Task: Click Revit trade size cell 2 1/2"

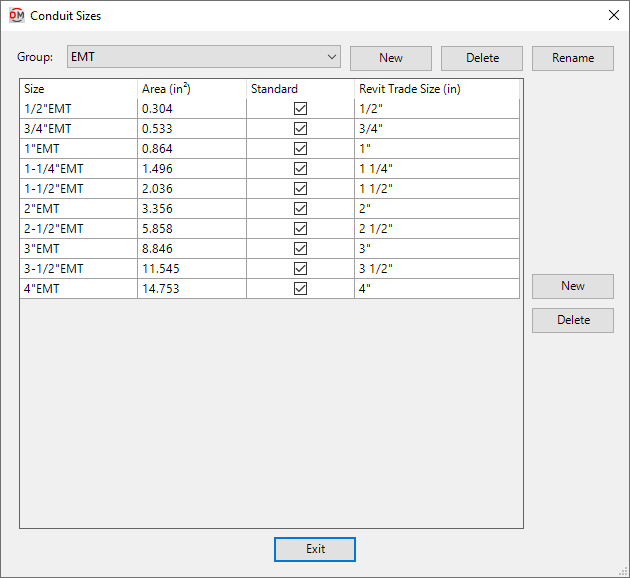Action: point(437,229)
